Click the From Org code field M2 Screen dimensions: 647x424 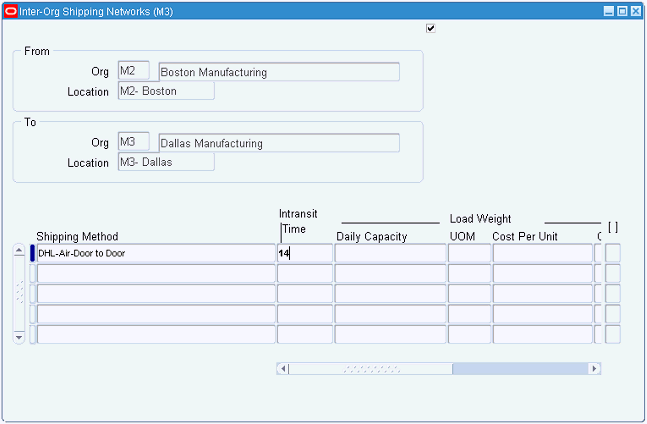134,71
